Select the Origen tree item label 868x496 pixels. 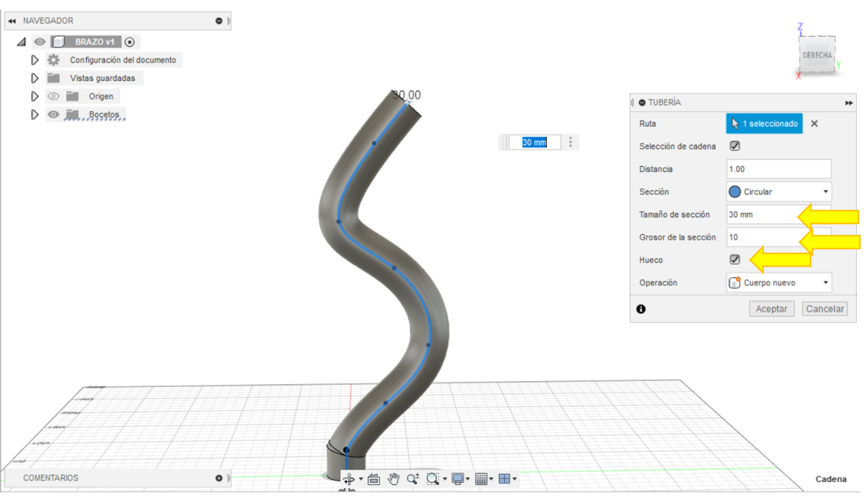click(x=101, y=97)
